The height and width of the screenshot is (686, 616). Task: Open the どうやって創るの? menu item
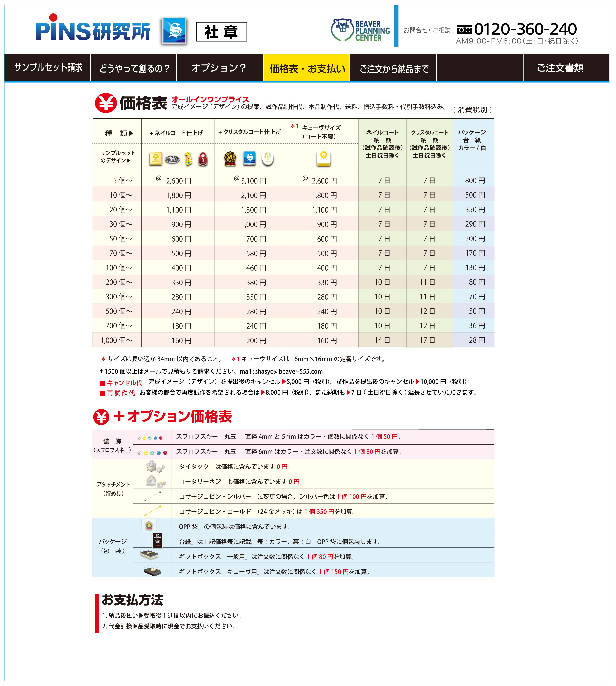[x=134, y=67]
